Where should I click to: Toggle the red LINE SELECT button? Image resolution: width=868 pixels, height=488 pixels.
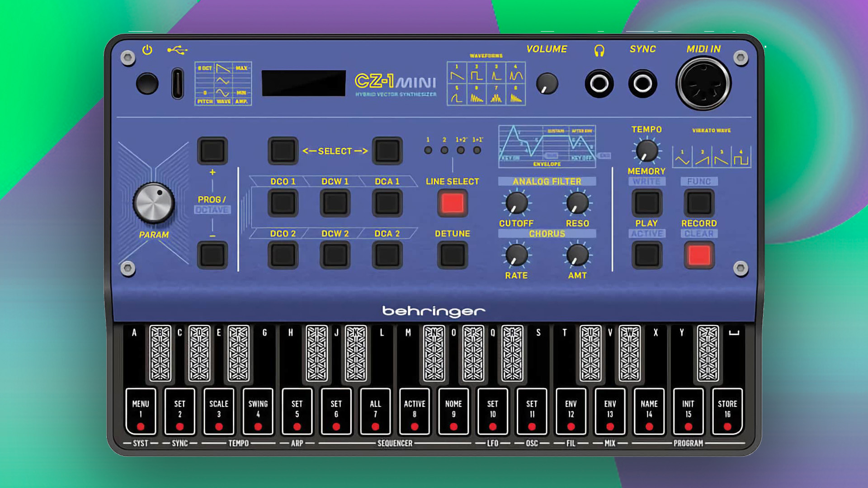point(453,203)
